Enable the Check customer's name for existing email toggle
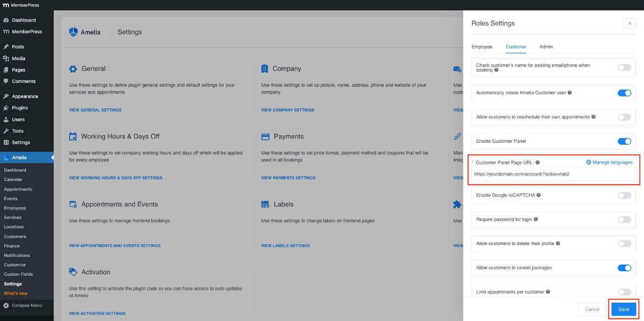Screen dimensions: 644x321 pos(624,67)
